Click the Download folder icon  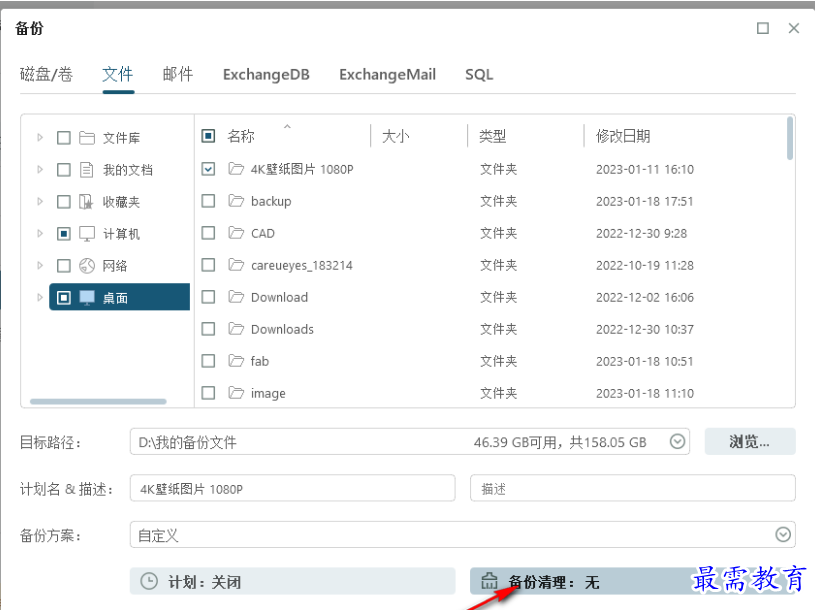[x=236, y=297]
